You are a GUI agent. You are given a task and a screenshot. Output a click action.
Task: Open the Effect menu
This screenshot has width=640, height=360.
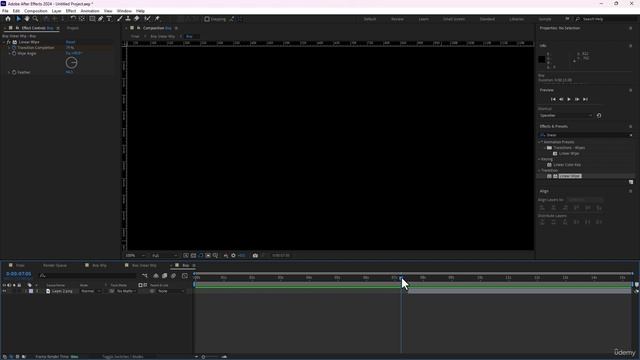pos(71,11)
